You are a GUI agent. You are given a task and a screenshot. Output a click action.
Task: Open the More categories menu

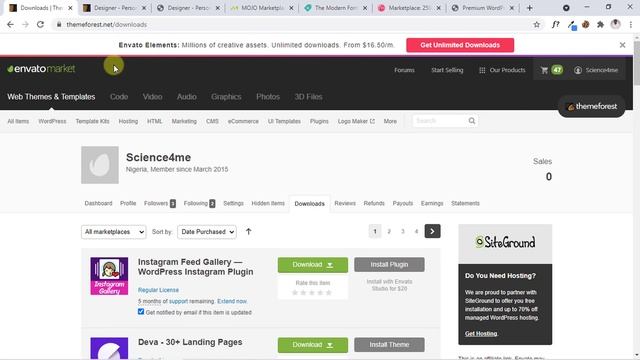tap(390, 121)
